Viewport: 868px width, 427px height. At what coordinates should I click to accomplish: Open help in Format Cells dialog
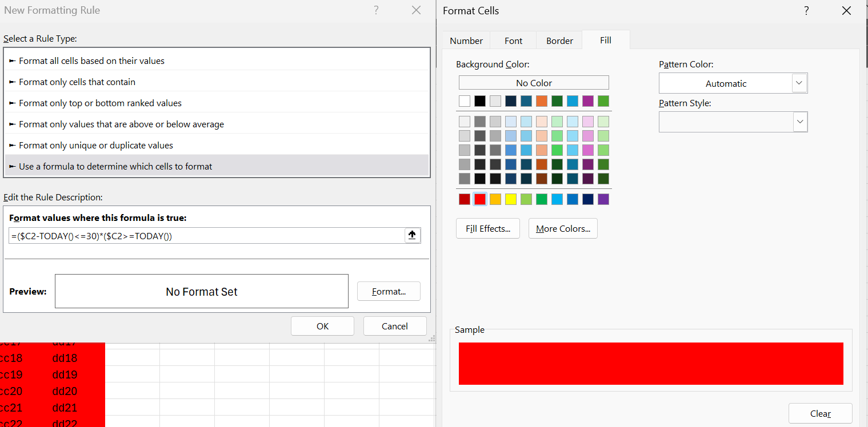(x=806, y=11)
